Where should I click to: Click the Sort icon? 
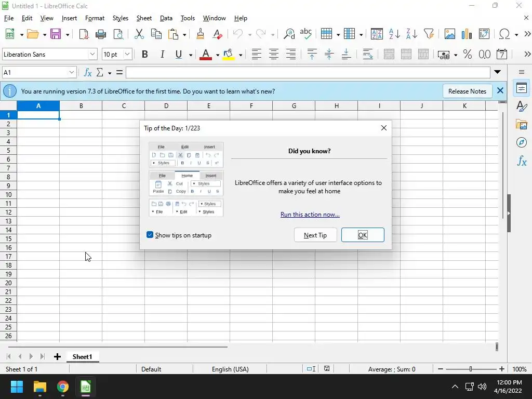tap(377, 34)
